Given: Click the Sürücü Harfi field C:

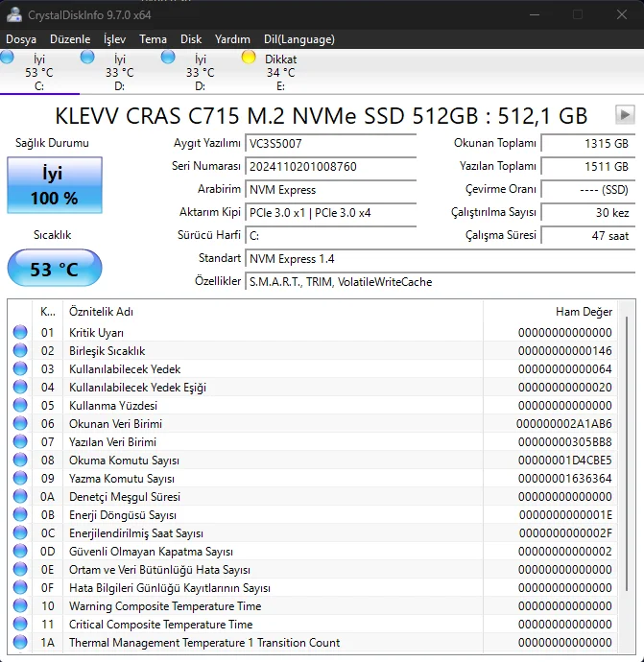Looking at the screenshot, I should [331, 236].
